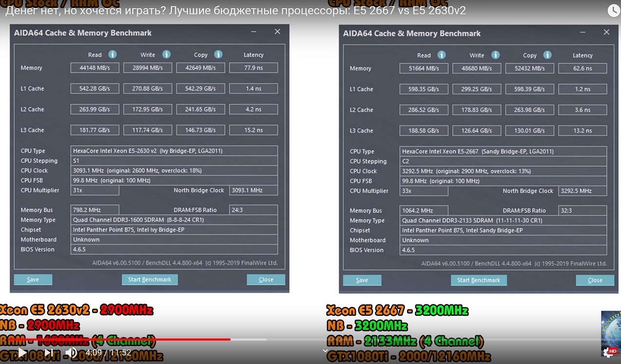Select the 181.77 GB/s L3 read value
The image size is (621, 364).
pyautogui.click(x=95, y=130)
